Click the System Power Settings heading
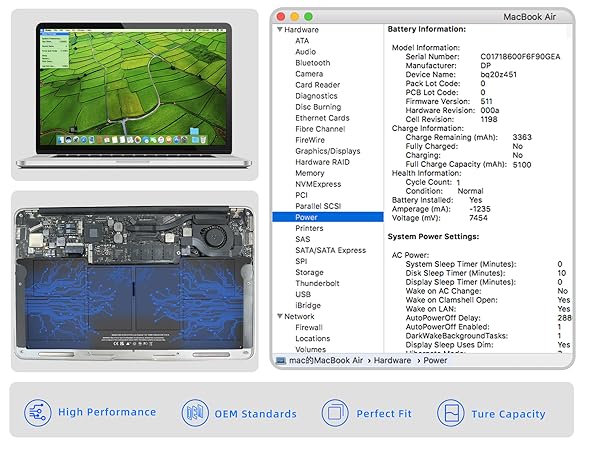This screenshot has width=600, height=450. pyautogui.click(x=433, y=236)
